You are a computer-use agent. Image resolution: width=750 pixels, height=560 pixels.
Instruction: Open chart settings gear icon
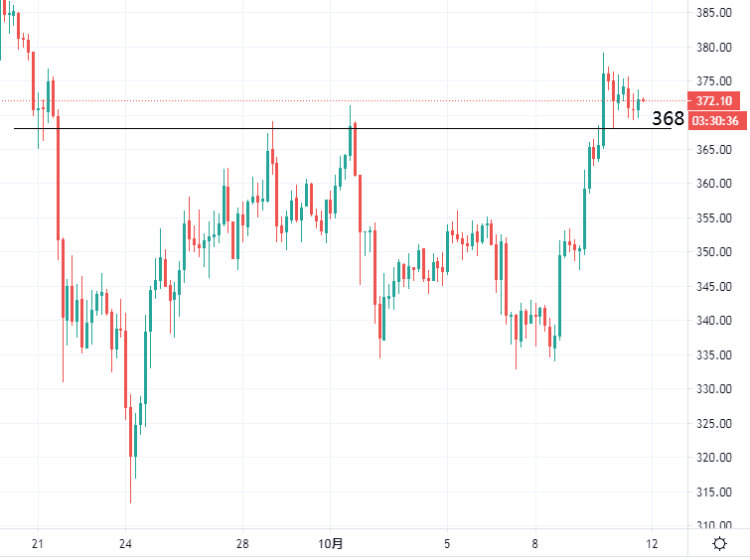pos(719,543)
